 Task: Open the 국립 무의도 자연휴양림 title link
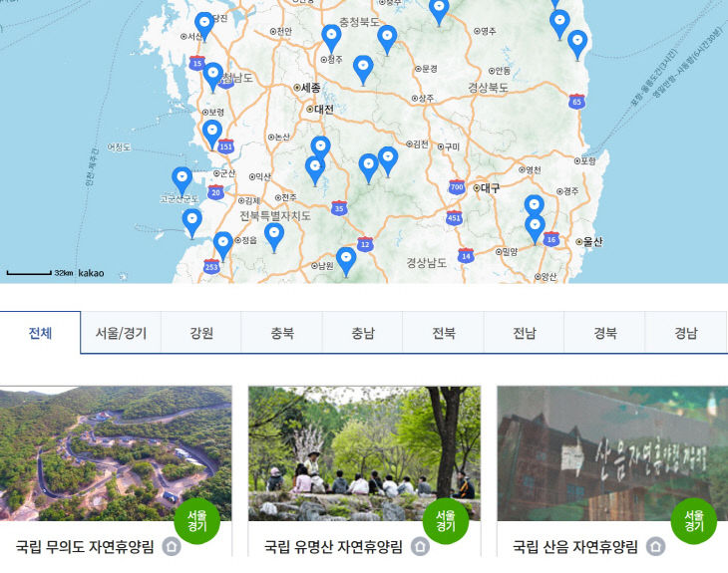click(x=85, y=546)
